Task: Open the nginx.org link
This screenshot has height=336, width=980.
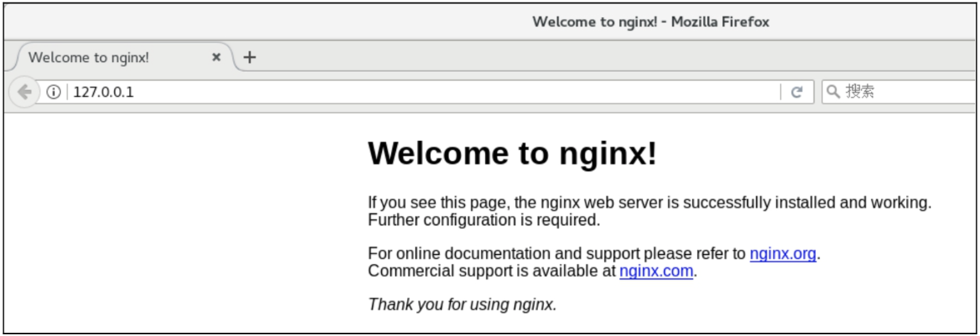Action: 783,254
